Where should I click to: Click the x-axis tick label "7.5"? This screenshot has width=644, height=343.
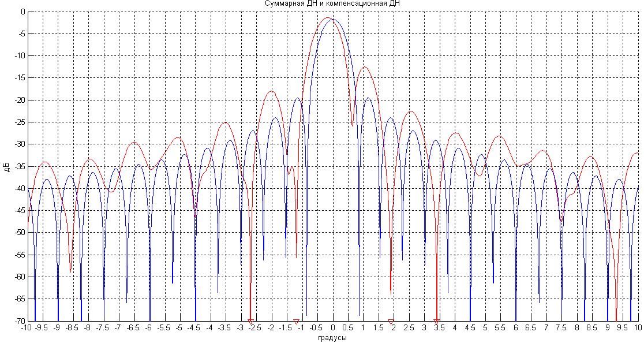click(x=561, y=328)
